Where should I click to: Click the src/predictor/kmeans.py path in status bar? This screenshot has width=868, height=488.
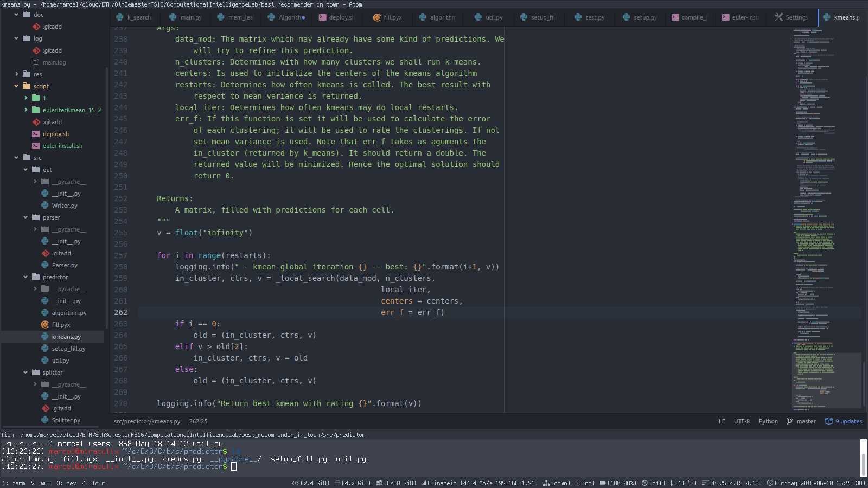[x=147, y=421]
